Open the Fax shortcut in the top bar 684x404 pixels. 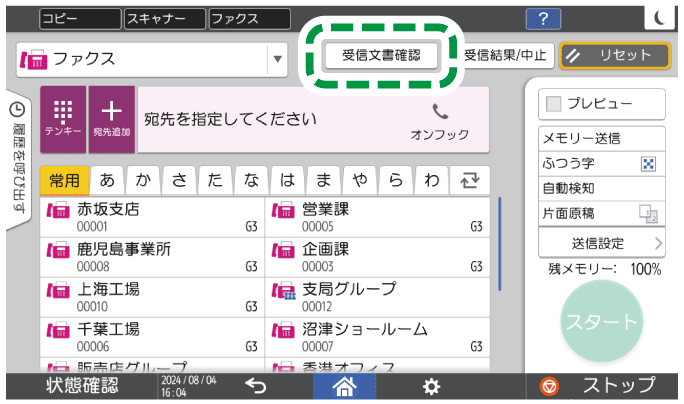(x=249, y=19)
